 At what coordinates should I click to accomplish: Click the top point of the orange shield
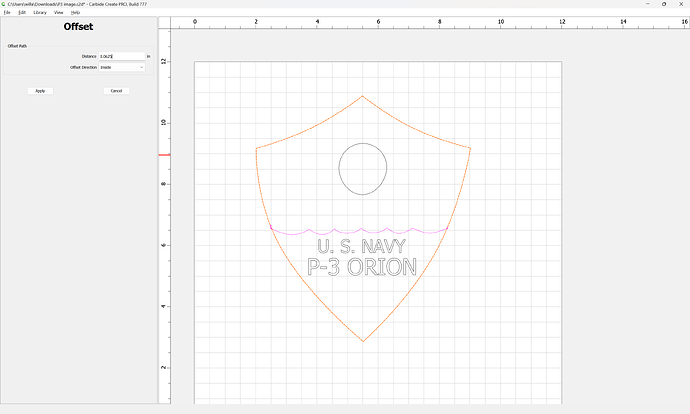tap(363, 97)
